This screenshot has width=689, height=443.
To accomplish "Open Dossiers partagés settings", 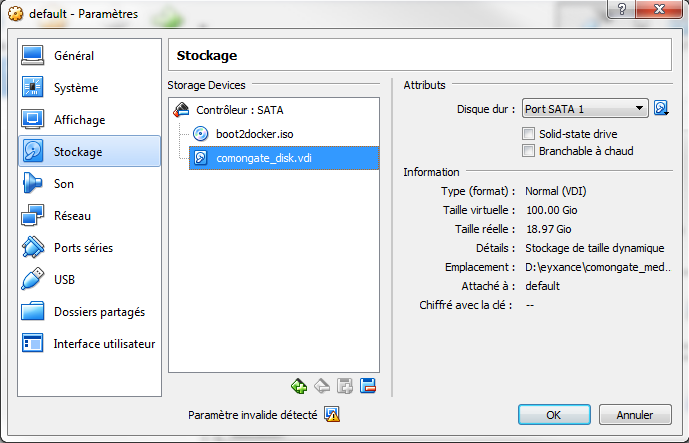I will [89, 312].
